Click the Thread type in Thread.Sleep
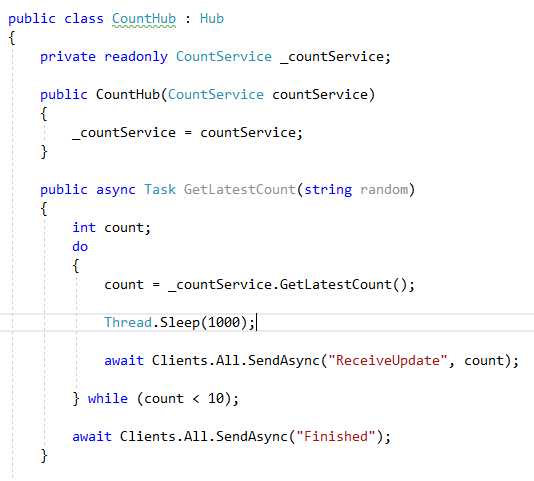The image size is (534, 481). pos(128,322)
